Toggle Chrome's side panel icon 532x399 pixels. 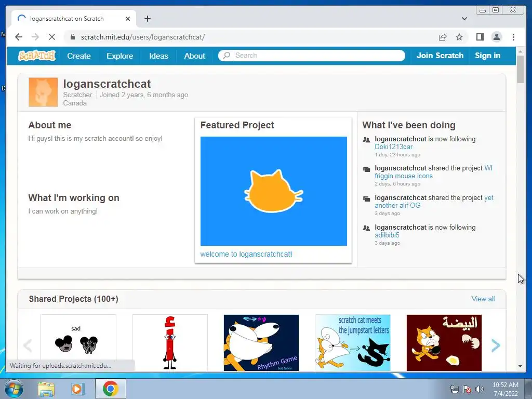tap(480, 37)
